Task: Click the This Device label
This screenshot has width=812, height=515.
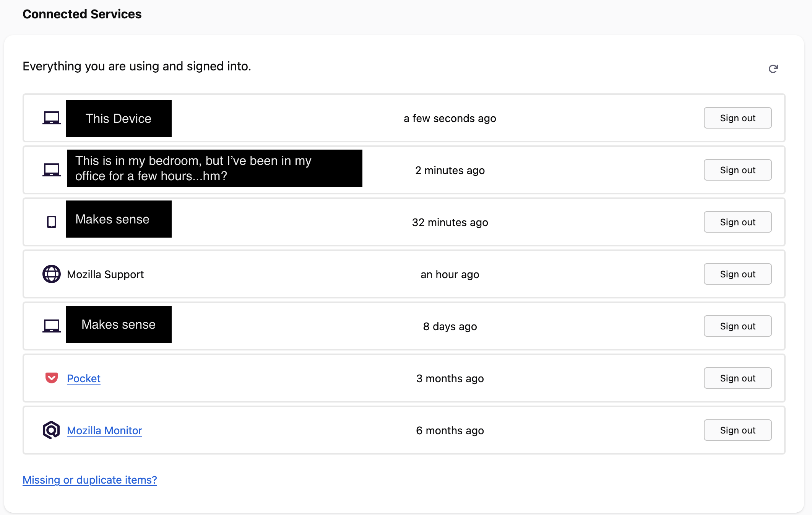Action: point(119,118)
